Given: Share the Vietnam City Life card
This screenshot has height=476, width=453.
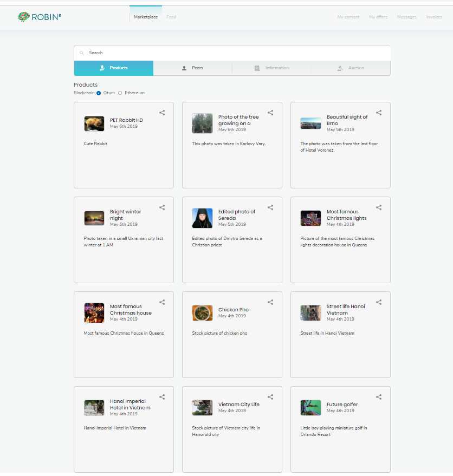Looking at the screenshot, I should pyautogui.click(x=270, y=397).
